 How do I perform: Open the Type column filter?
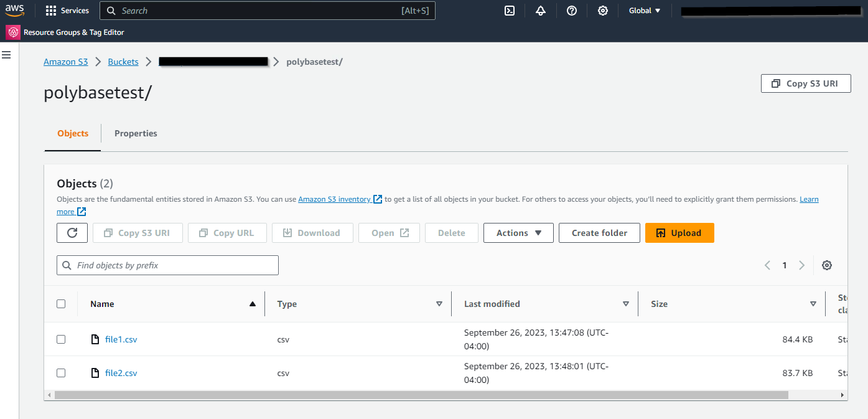[x=440, y=303]
